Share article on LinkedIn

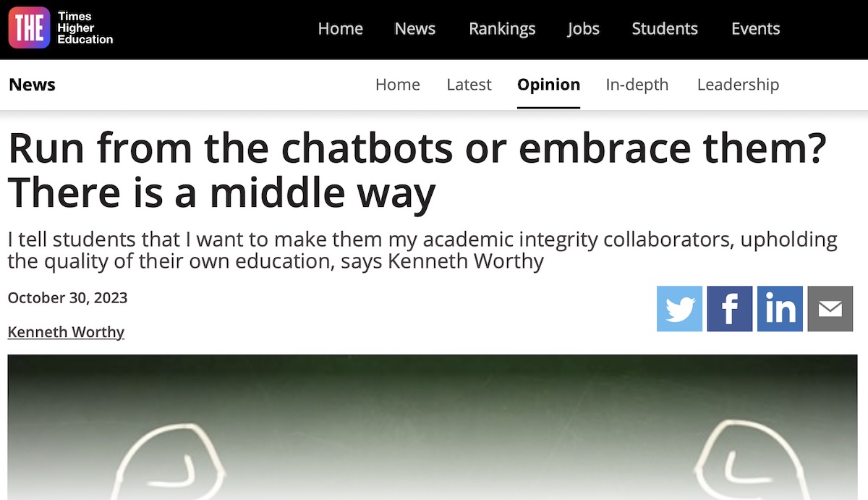pyautogui.click(x=780, y=309)
